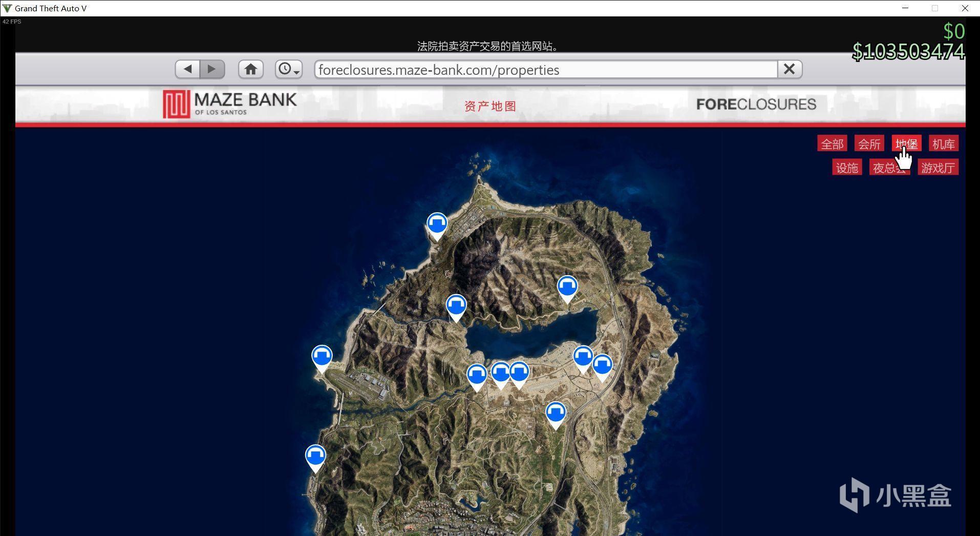Open the browser home page
Image resolution: width=980 pixels, height=536 pixels.
[x=251, y=69]
